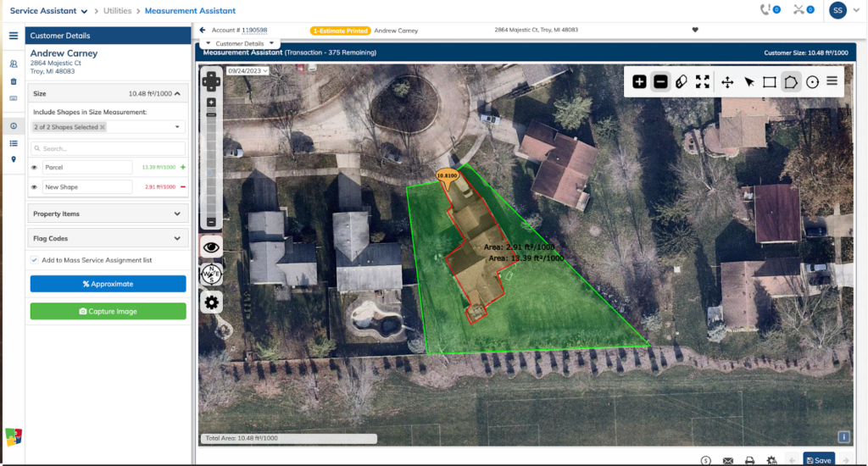The image size is (868, 466).
Task: Toggle Parcel shape visibility eye
Action: tap(34, 167)
